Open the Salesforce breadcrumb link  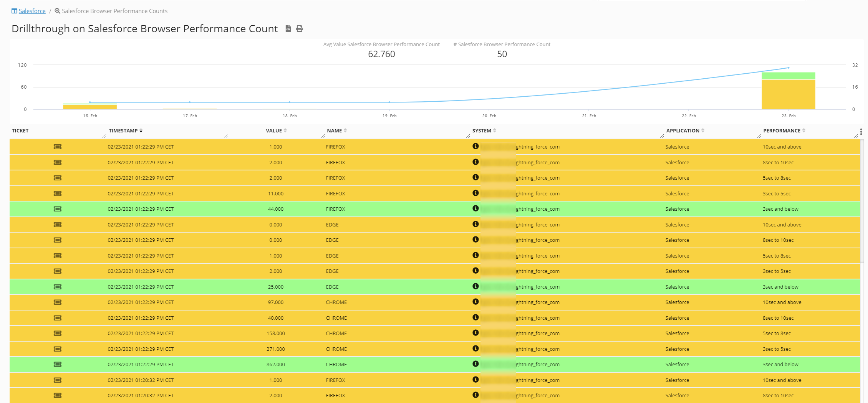[x=32, y=11]
